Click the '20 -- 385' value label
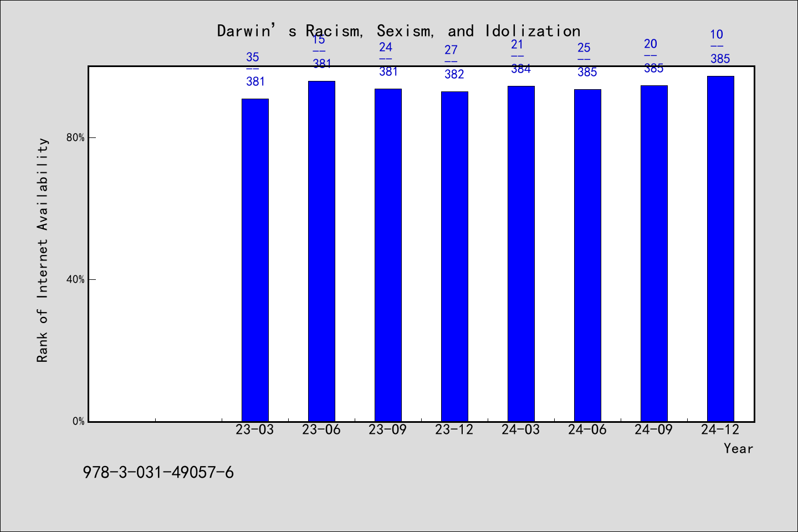Image resolution: width=798 pixels, height=532 pixels. point(654,56)
